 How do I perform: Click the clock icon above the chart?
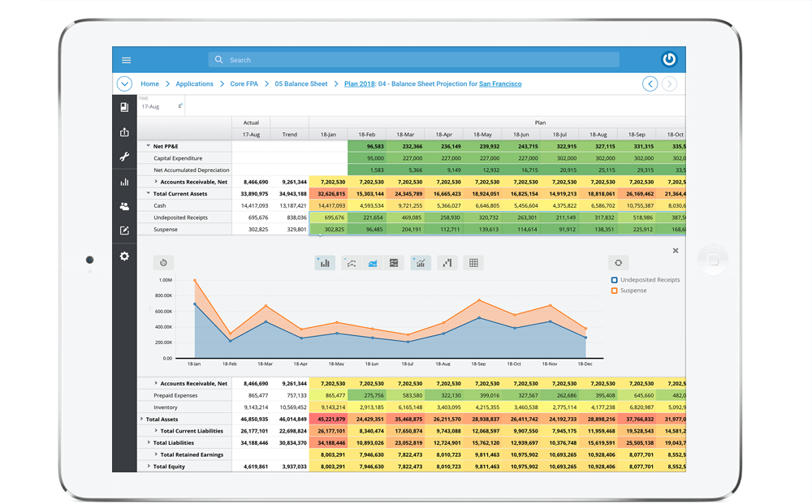tap(164, 263)
